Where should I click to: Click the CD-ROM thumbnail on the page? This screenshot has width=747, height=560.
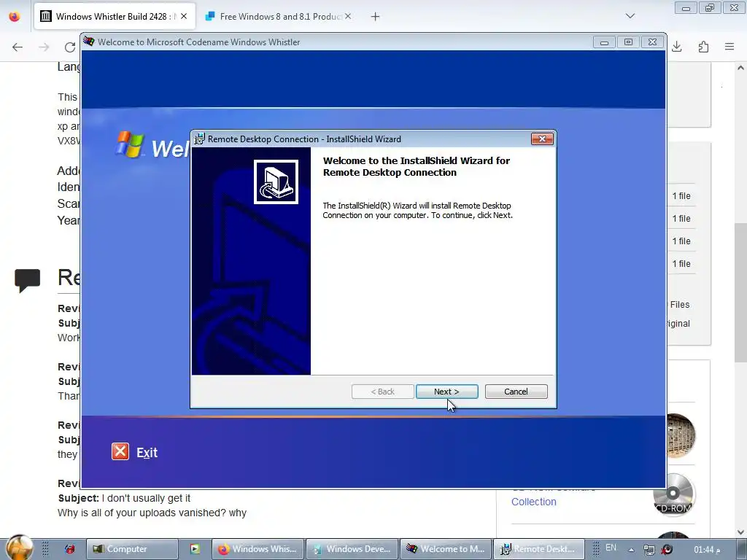673,495
